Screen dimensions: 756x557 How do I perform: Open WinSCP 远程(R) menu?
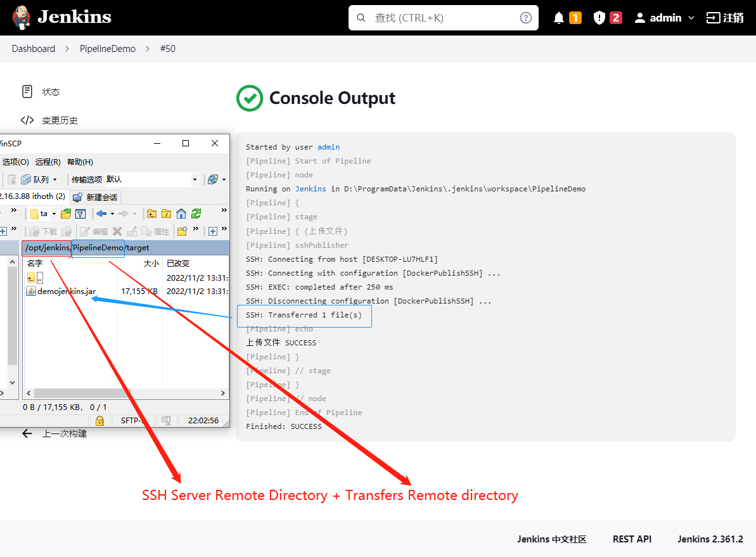tap(48, 162)
